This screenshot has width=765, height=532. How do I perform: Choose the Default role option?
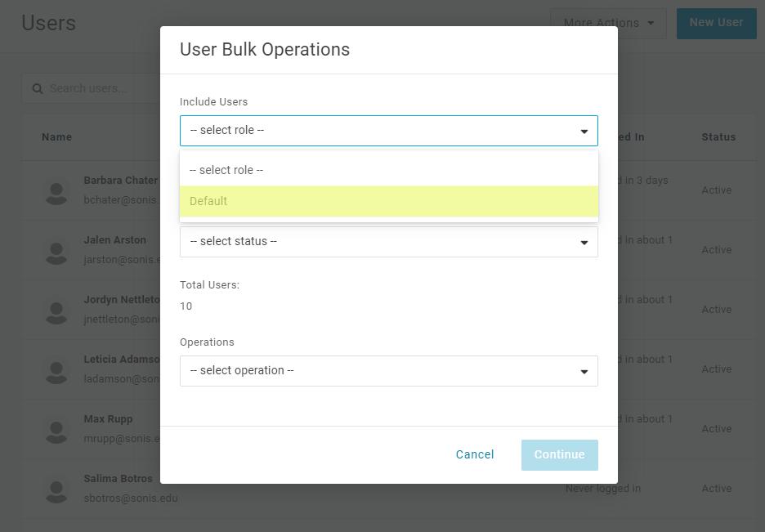click(388, 201)
